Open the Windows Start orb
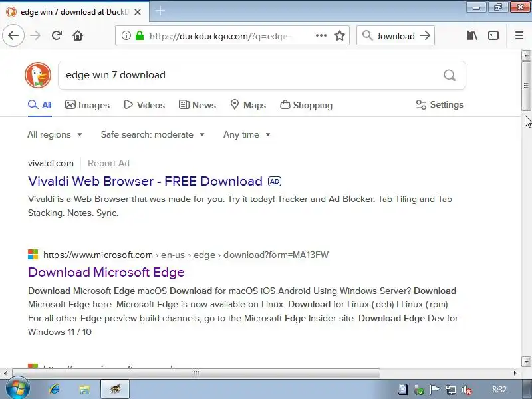Image resolution: width=532 pixels, height=399 pixels. 17,388
